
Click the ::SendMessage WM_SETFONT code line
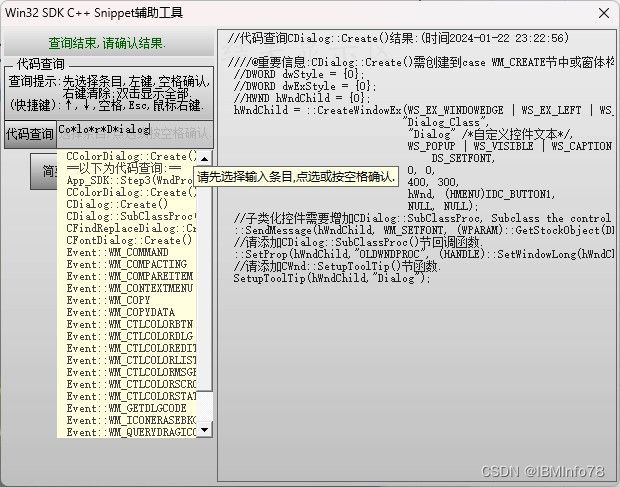click(x=423, y=230)
